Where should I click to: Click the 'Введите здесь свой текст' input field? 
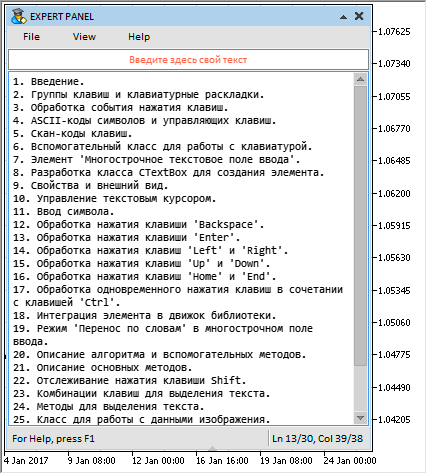[188, 60]
